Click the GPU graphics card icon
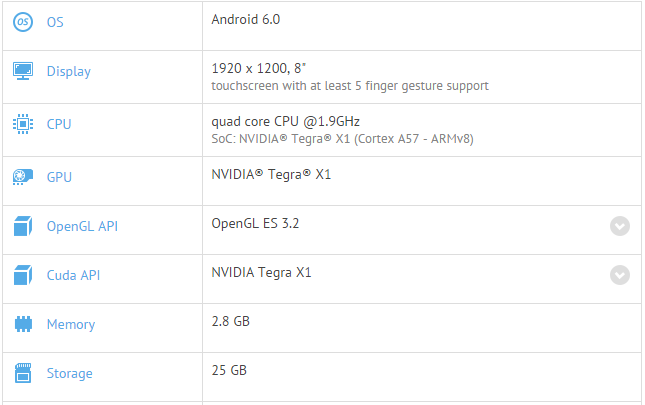Screen dimensions: 645x405 tap(23, 178)
